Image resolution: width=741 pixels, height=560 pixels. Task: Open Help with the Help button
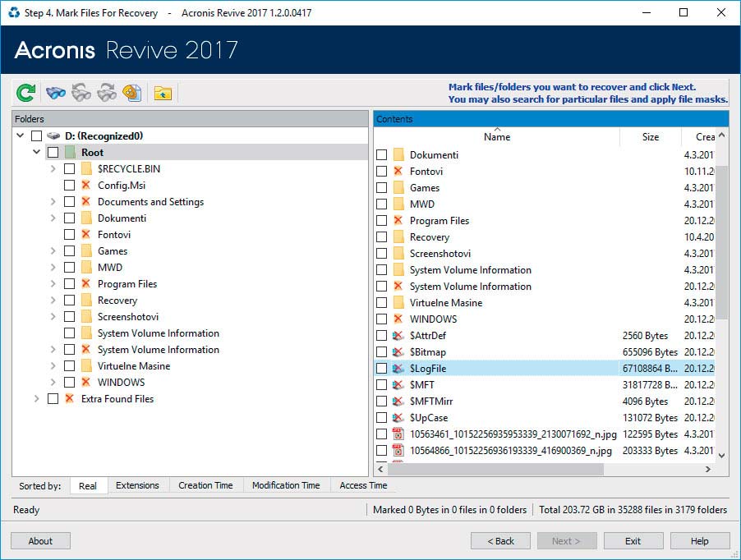click(700, 541)
